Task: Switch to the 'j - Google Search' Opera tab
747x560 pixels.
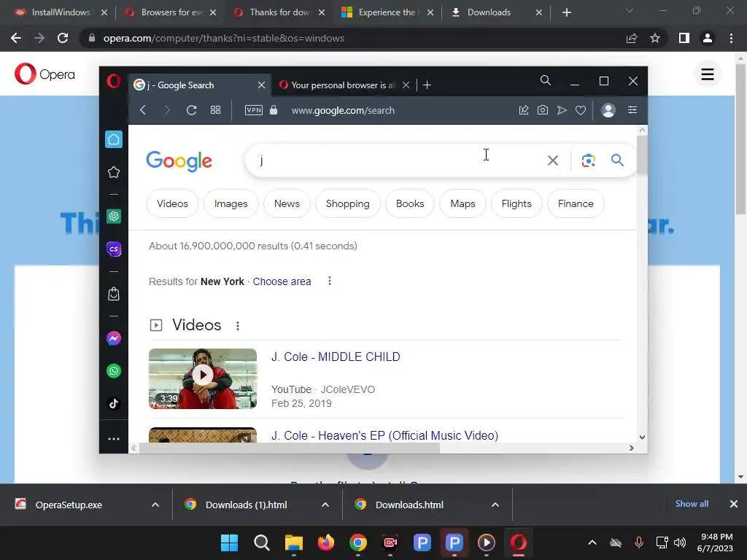Action: pos(200,85)
